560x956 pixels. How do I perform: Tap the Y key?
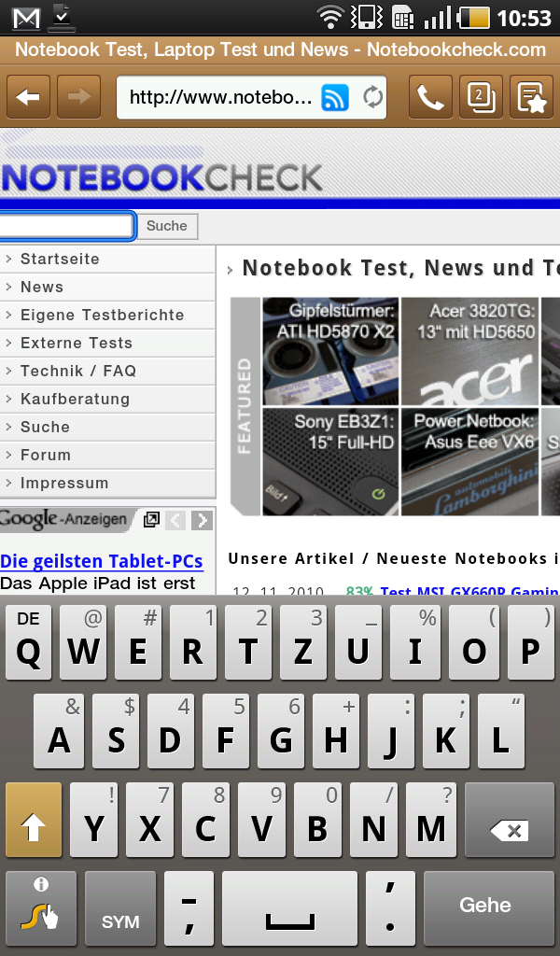(x=94, y=820)
